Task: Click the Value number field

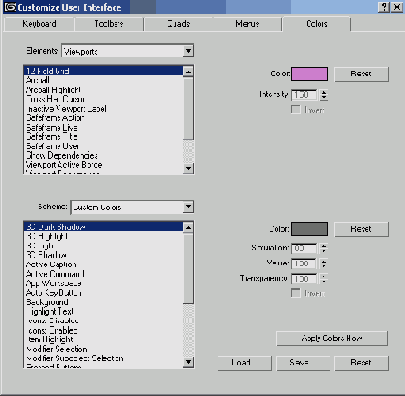Action: coord(304,263)
